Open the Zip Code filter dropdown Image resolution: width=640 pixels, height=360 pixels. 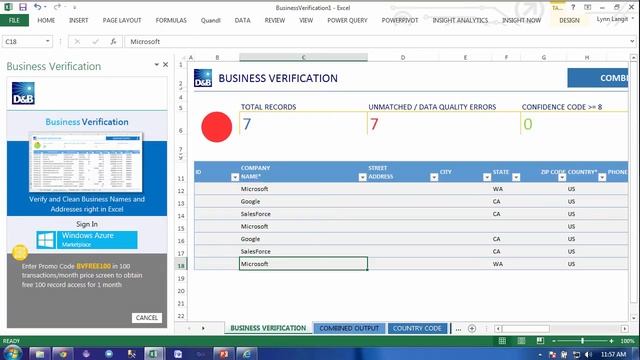click(x=562, y=177)
